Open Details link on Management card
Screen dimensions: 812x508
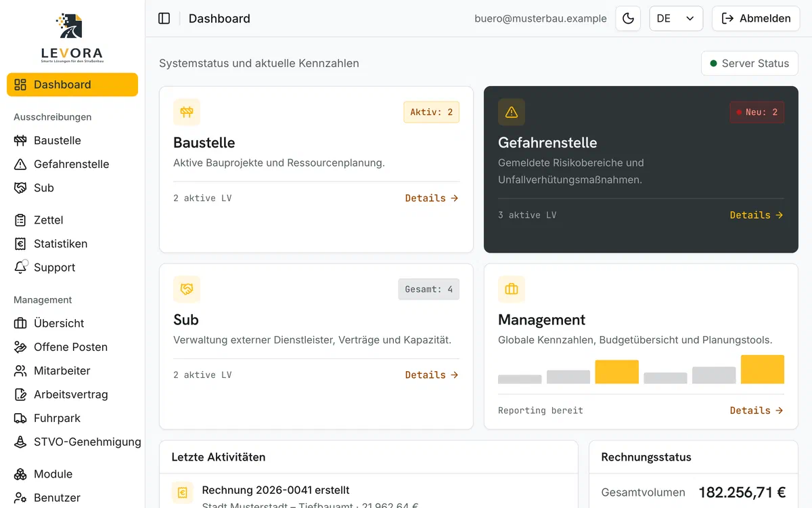(x=757, y=410)
